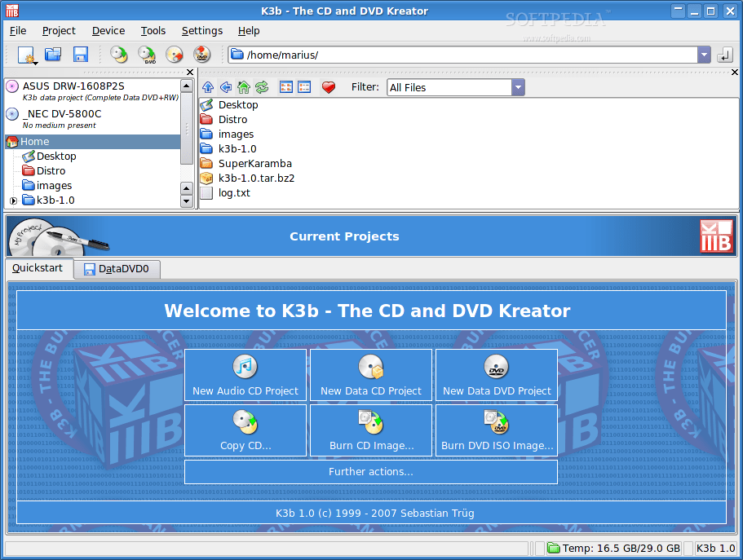Go to home folder using green house icon
Viewport: 743px width, 560px height.
pos(244,87)
